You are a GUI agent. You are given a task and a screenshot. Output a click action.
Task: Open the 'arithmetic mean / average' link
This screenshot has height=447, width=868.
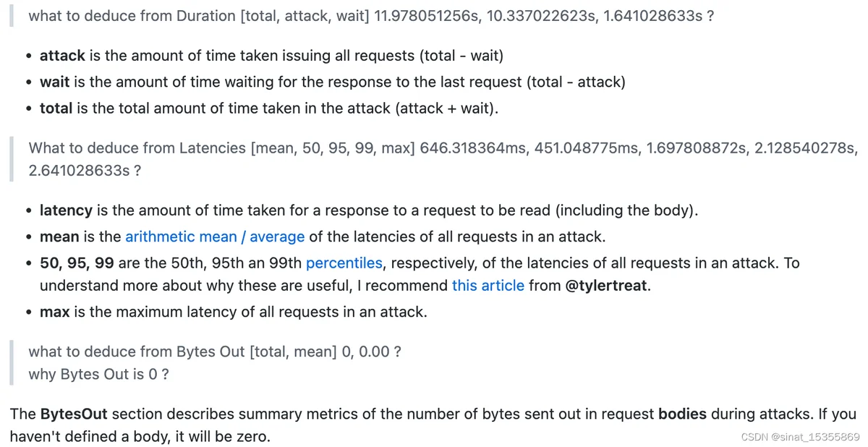pos(215,237)
